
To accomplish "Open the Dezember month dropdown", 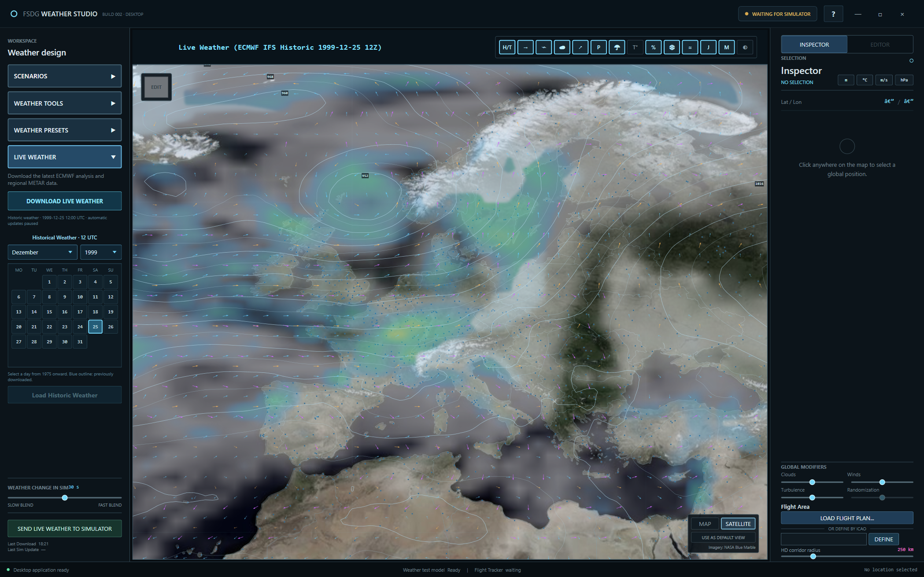I will 42,252.
